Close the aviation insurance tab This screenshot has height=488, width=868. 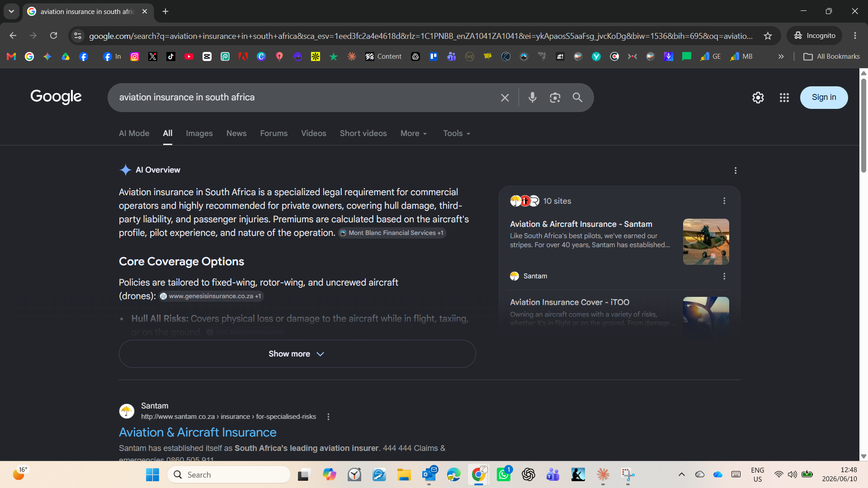tap(145, 11)
